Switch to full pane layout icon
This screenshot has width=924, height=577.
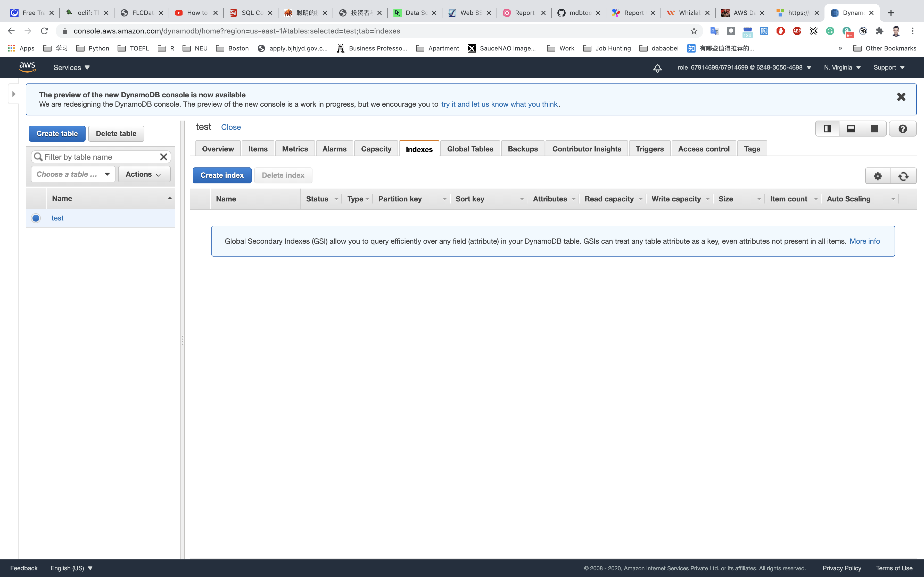click(874, 129)
